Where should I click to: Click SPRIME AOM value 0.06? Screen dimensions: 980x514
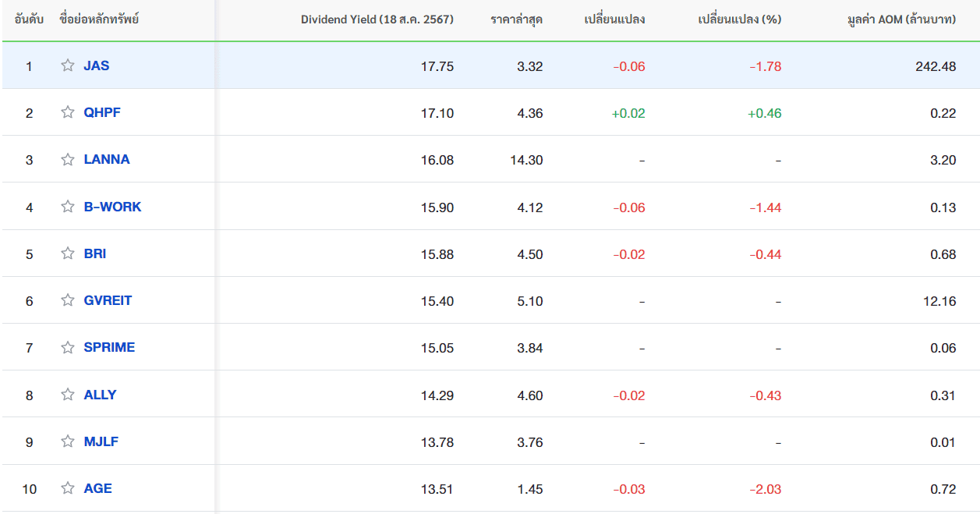[943, 348]
